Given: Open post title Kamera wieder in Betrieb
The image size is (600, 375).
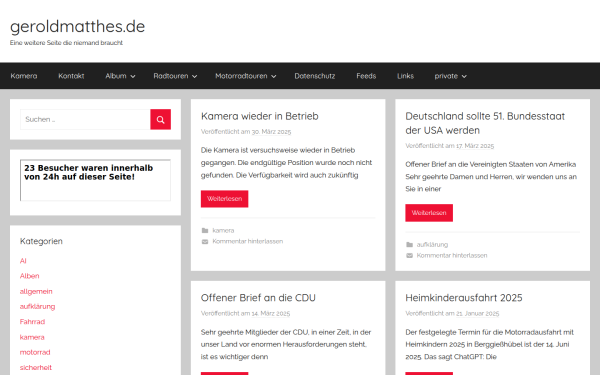Looking at the screenshot, I should pos(259,116).
